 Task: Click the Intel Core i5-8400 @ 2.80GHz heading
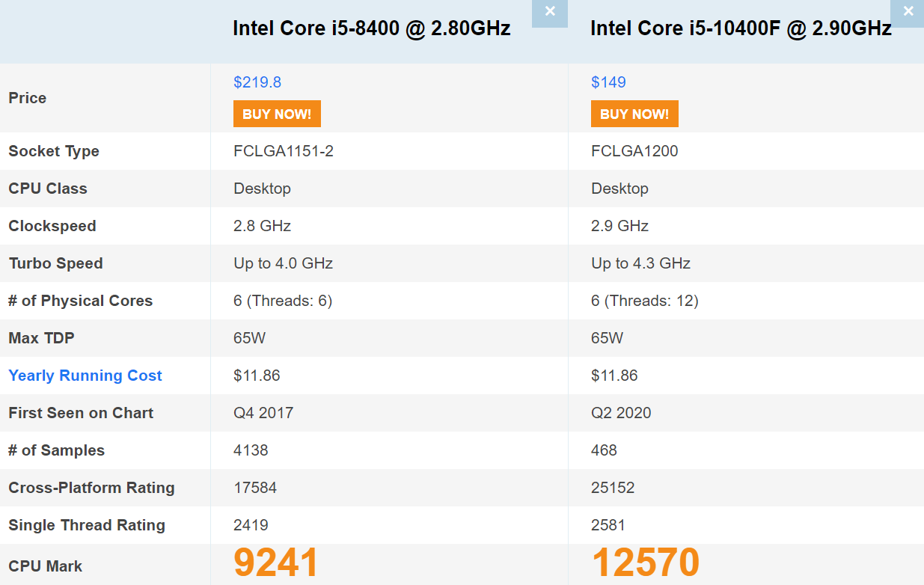coord(372,28)
